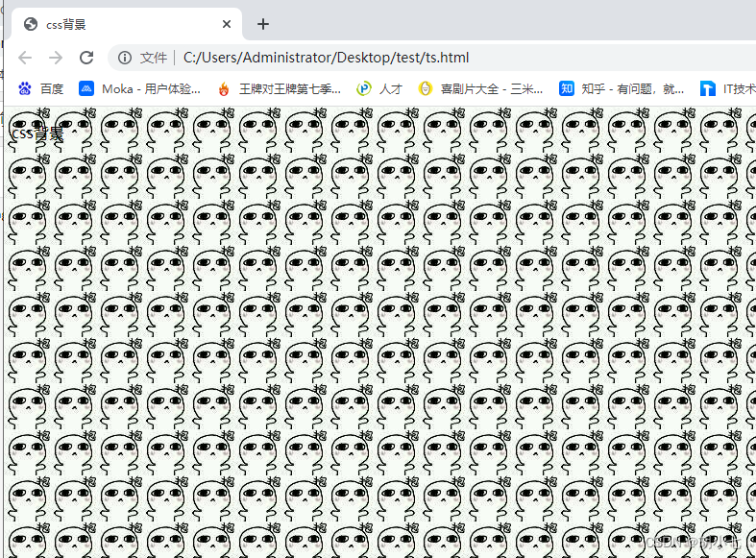Click the address bar URL ts.html
Screen dimensions: 756x558
(326, 58)
